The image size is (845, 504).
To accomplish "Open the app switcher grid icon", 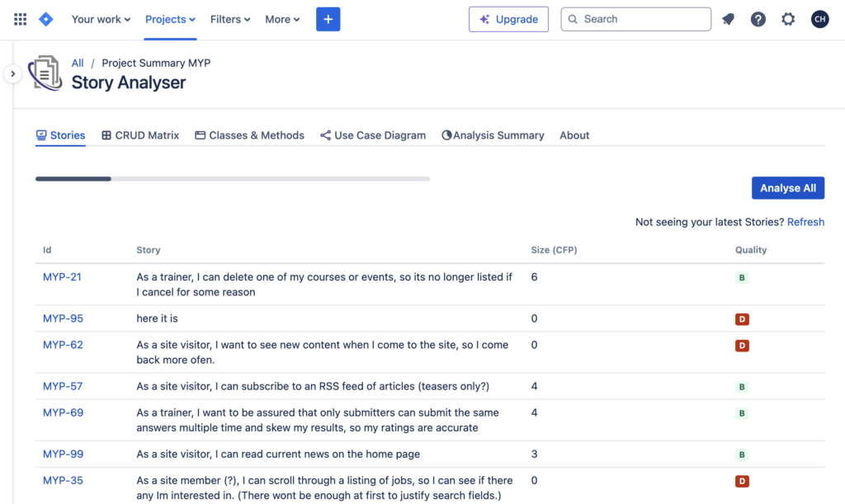I will pos(20,18).
